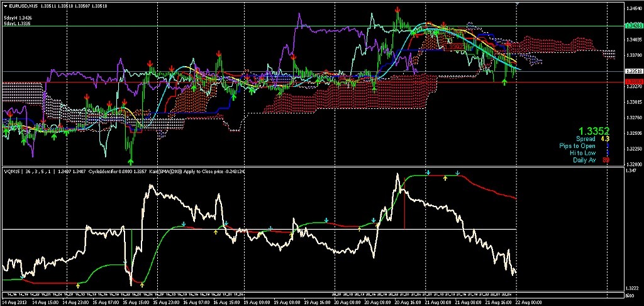Click the yellow spread value 4.3

tap(605, 139)
